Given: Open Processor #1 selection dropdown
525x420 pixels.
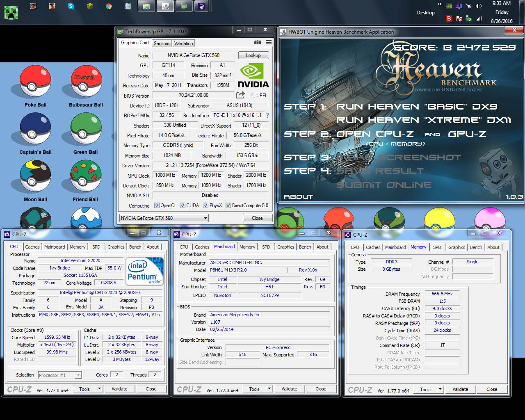Looking at the screenshot, I should [60, 375].
